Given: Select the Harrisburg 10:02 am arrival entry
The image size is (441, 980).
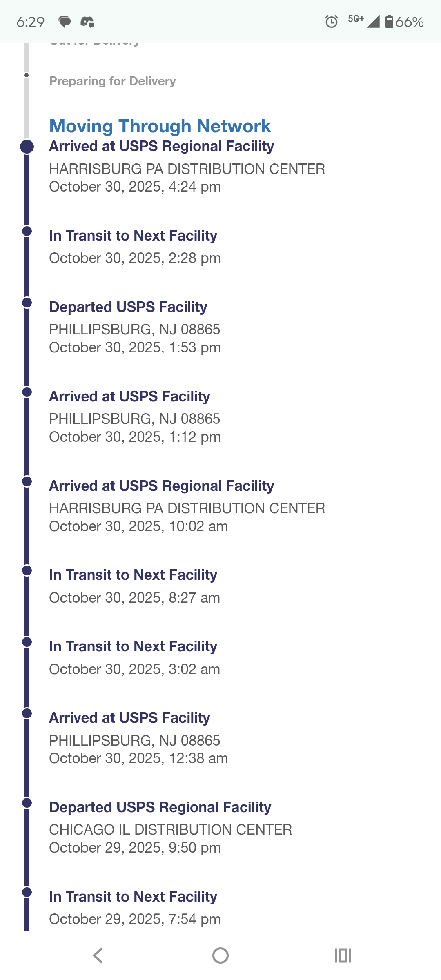Looking at the screenshot, I should [x=187, y=506].
